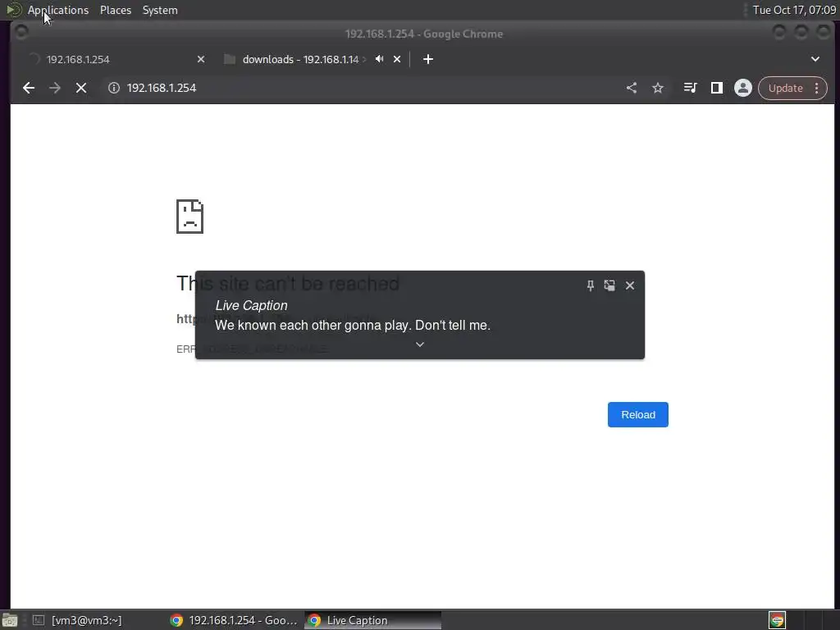Image resolution: width=840 pixels, height=630 pixels.
Task: Click the back-to-tab icon in Live Caption
Action: pos(609,285)
